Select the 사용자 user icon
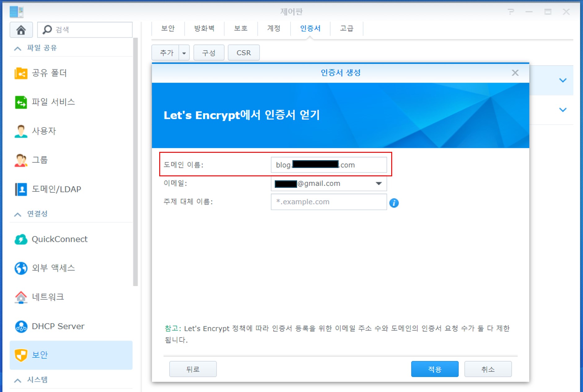Image resolution: width=583 pixels, height=392 pixels. (x=21, y=131)
